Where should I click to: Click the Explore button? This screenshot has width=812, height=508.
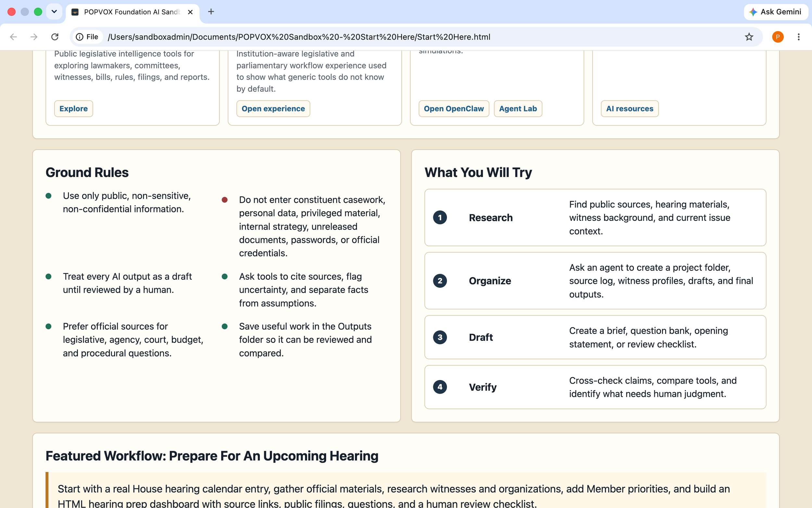(x=74, y=108)
